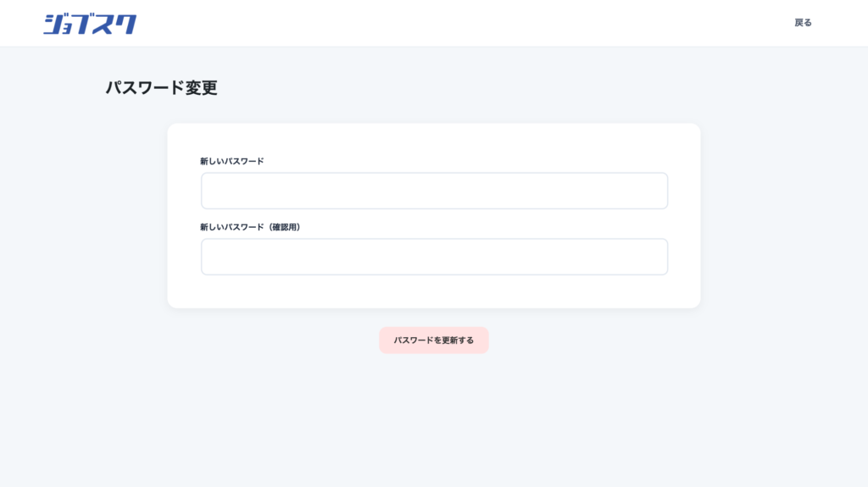Select the パスワード変更 page heading

[161, 88]
